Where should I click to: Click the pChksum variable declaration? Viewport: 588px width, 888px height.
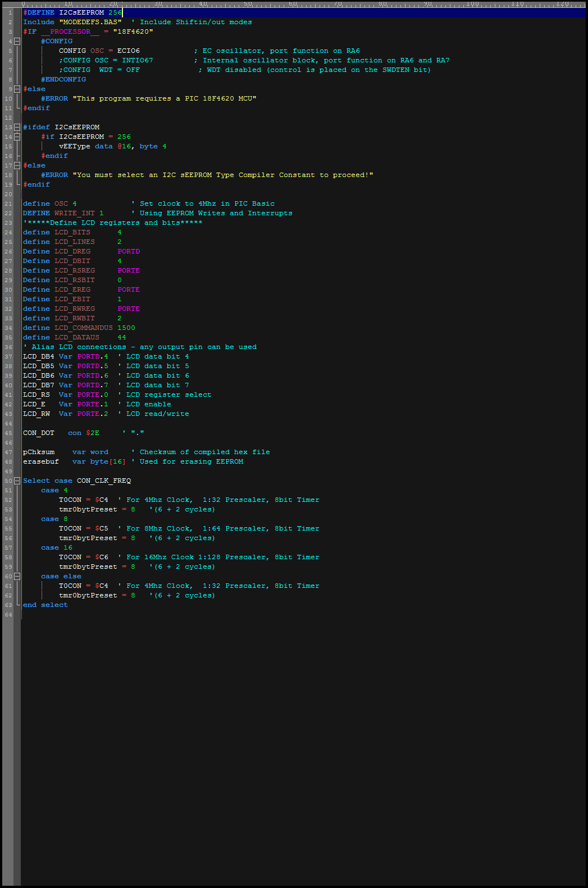[39, 452]
